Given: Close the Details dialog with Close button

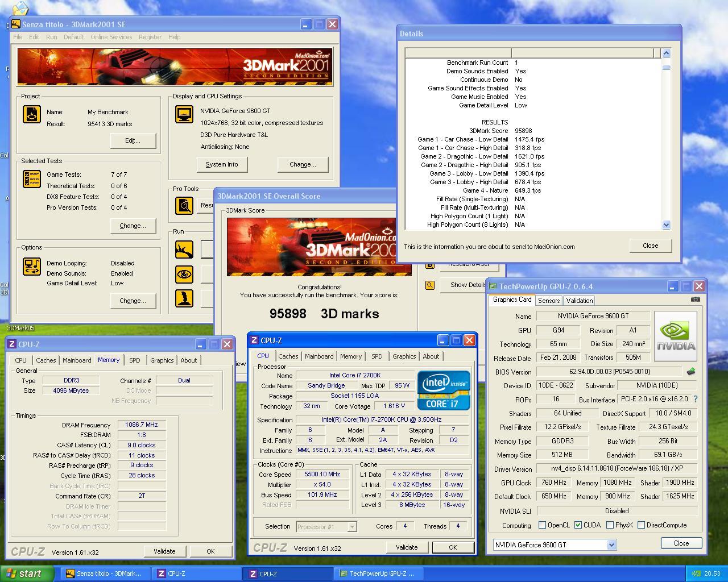Looking at the screenshot, I should 650,246.
